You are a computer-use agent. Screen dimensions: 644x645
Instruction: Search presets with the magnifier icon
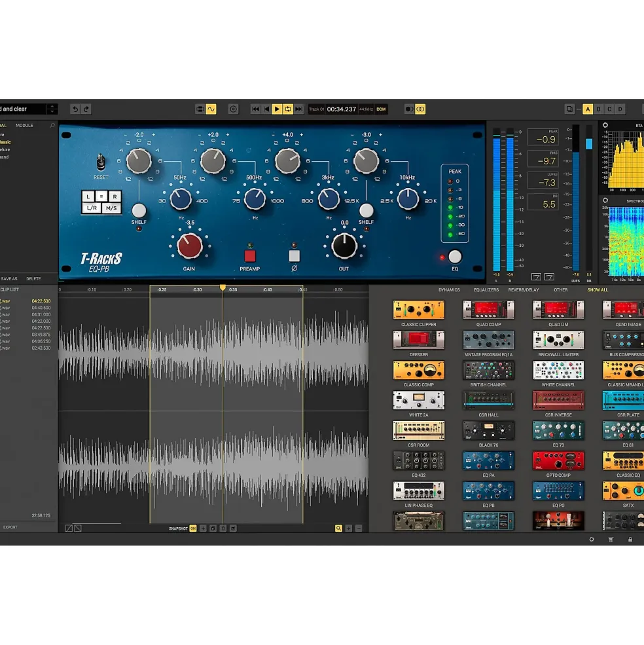(52, 126)
